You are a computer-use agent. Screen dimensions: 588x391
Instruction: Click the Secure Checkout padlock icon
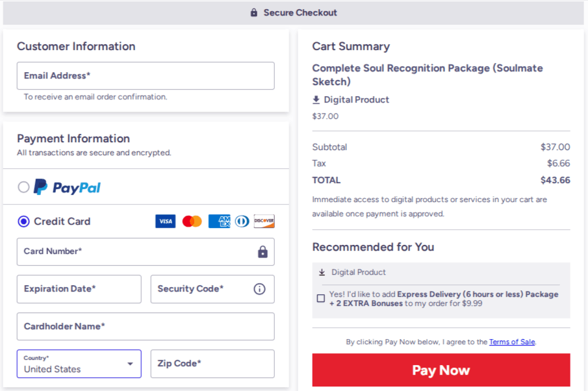(x=254, y=13)
